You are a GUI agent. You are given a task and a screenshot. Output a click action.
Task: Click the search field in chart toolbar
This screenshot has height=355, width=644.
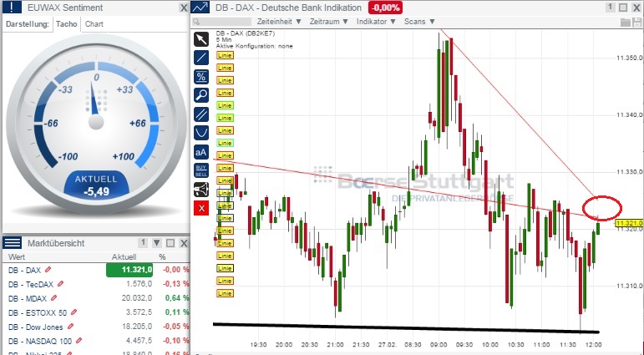click(x=221, y=22)
